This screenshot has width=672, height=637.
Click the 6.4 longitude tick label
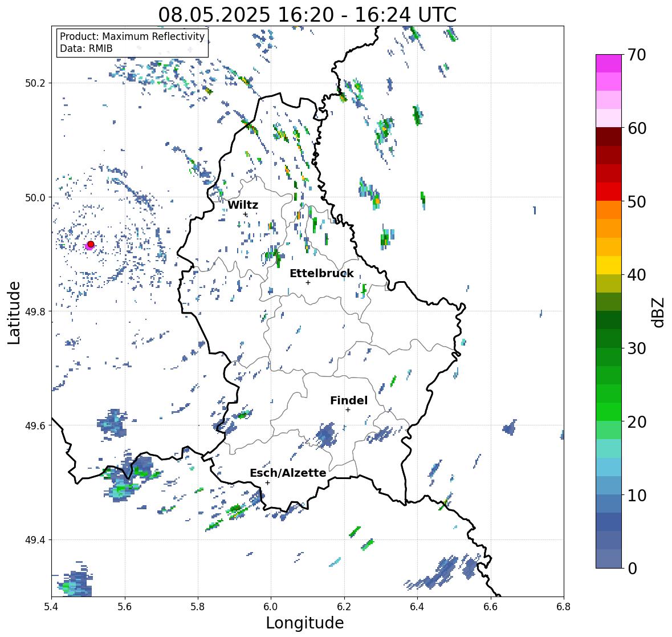[417, 607]
